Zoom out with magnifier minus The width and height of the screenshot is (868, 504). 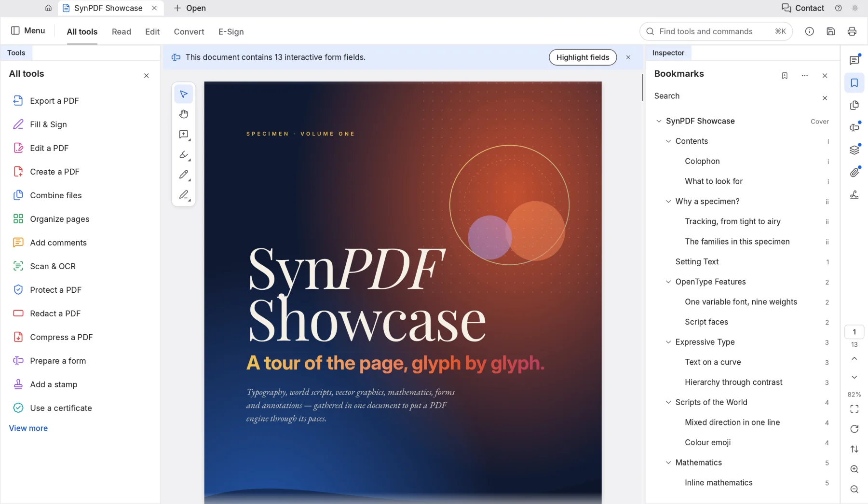(x=854, y=489)
